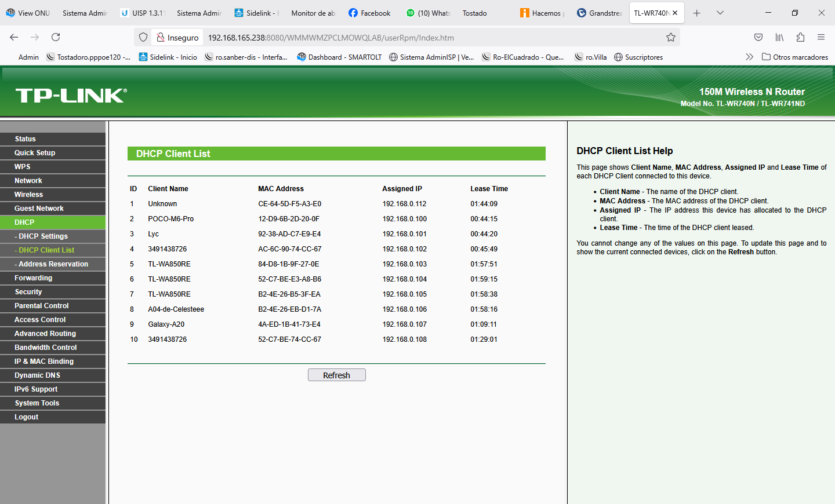Click the insecure connection lock icon
Screen dimensions: 835x504
click(161, 38)
